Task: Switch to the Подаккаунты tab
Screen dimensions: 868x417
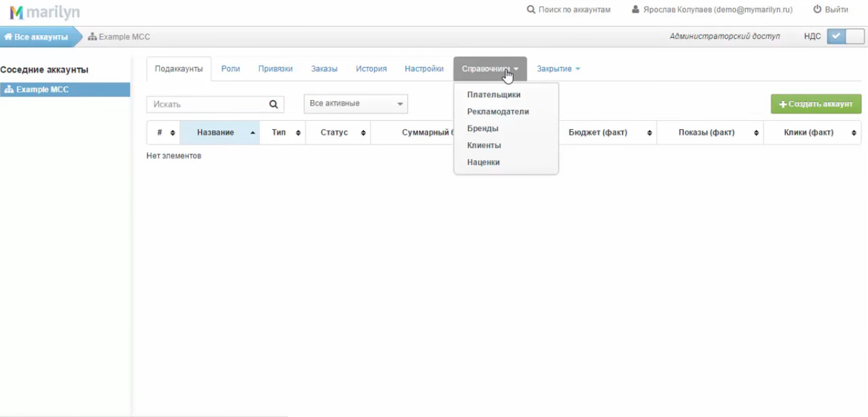Action: pos(179,69)
